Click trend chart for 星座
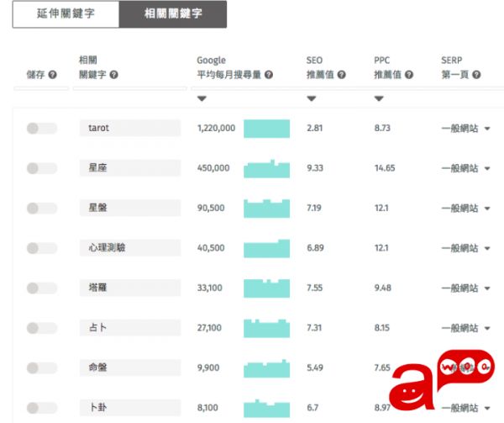The height and width of the screenshot is (423, 504). click(x=267, y=168)
